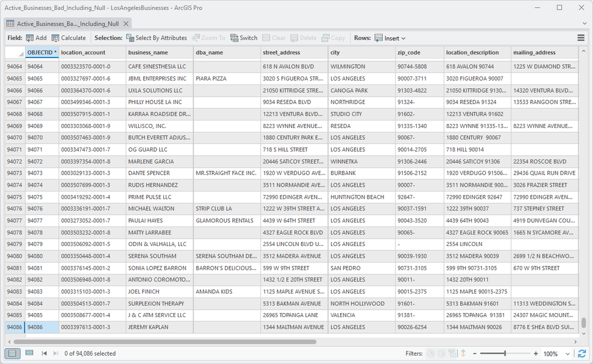593x364 pixels.
Task: Click the cell STRIP CLUB LA
Action: click(x=227, y=209)
